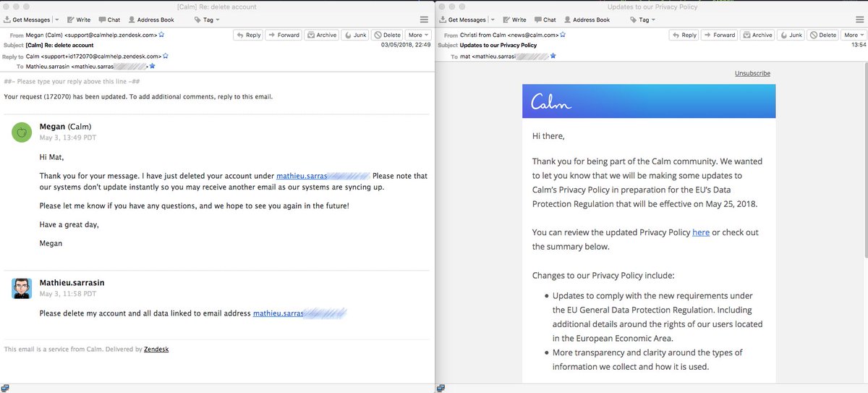The height and width of the screenshot is (393, 868).
Task: Click Get Messages in the Privacy Policy window
Action: pos(463,20)
